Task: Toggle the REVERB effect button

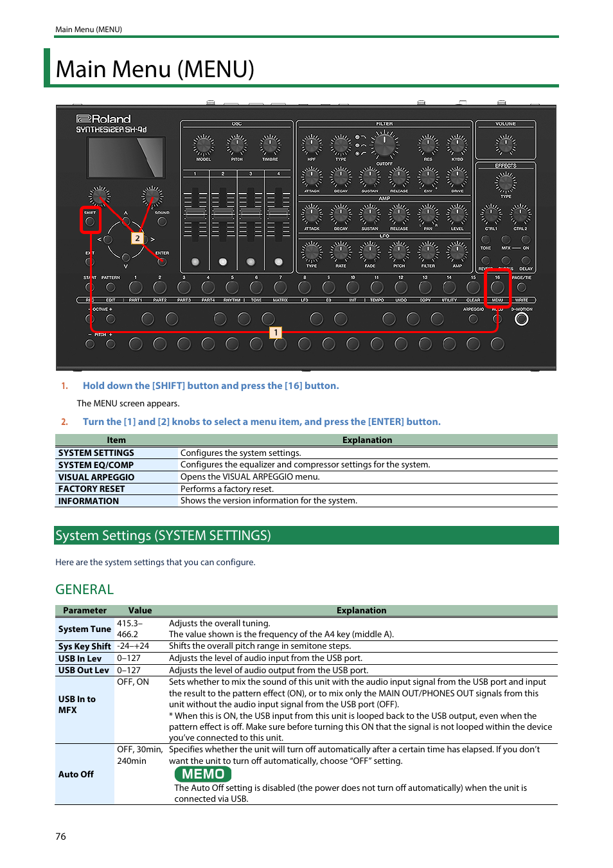Action: click(x=486, y=261)
